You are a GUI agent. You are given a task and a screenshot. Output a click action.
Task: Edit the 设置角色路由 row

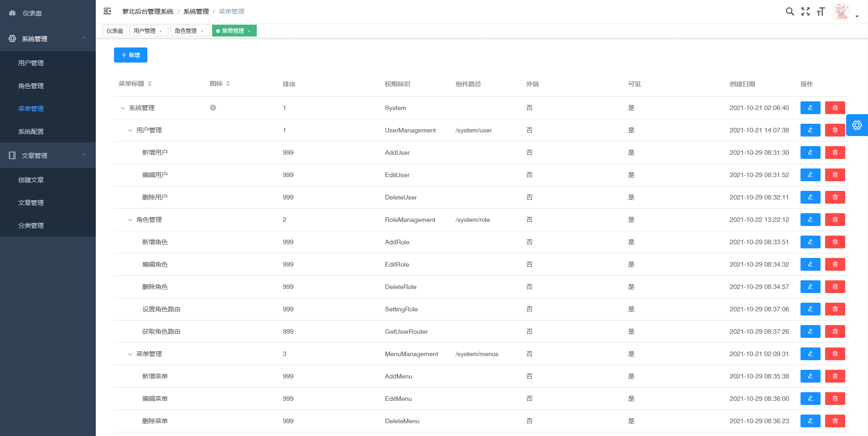[x=810, y=309]
